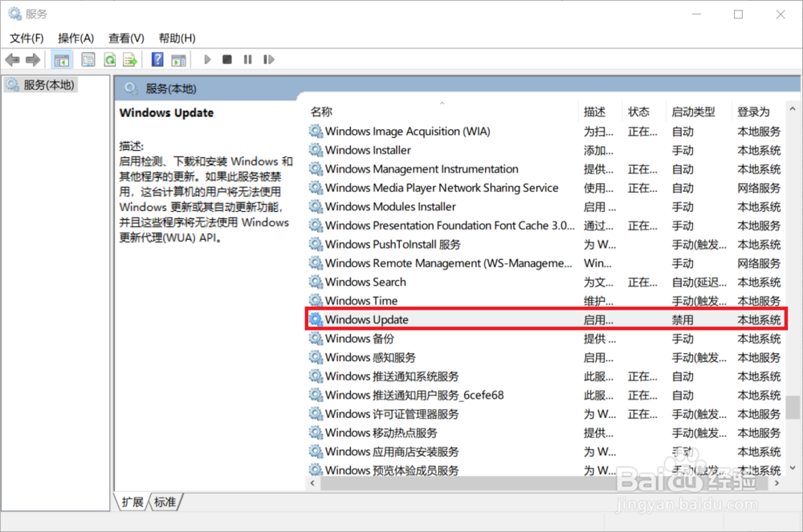Click the horizontal scroll right arrow
Image resolution: width=803 pixels, height=532 pixels.
point(777,483)
